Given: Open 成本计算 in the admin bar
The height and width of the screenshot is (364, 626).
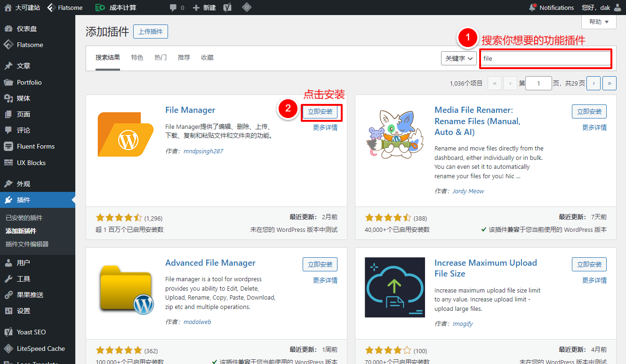Looking at the screenshot, I should coord(116,8).
